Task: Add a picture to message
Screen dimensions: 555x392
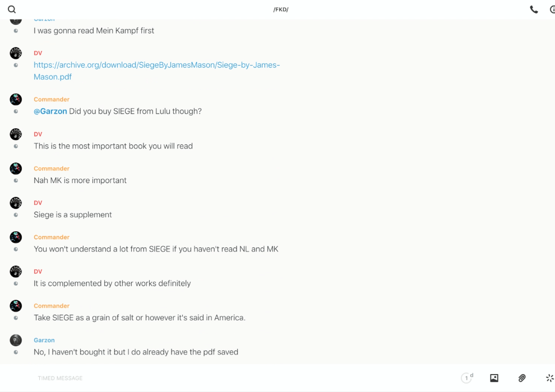Action: (494, 378)
